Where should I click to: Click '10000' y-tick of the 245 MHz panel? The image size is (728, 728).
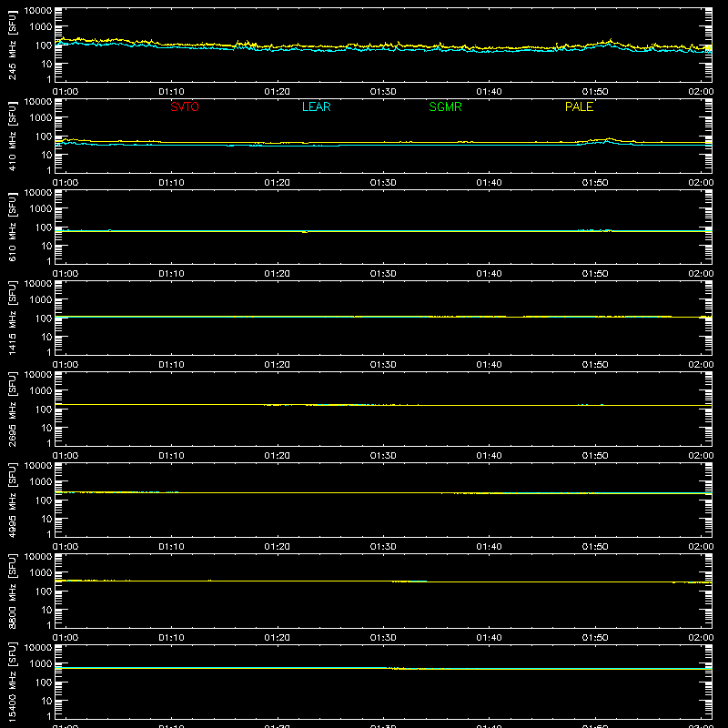click(x=38, y=10)
